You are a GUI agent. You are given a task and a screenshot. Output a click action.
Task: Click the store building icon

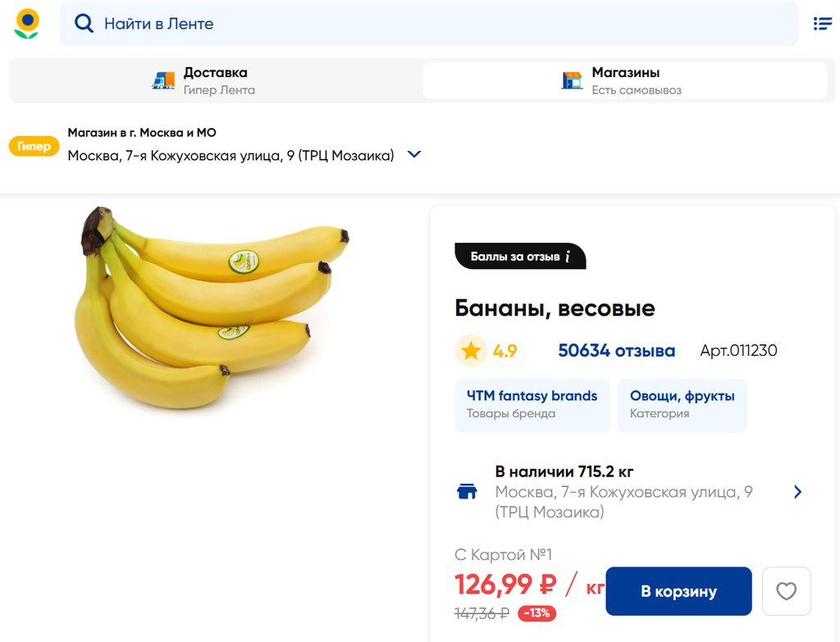[x=572, y=80]
